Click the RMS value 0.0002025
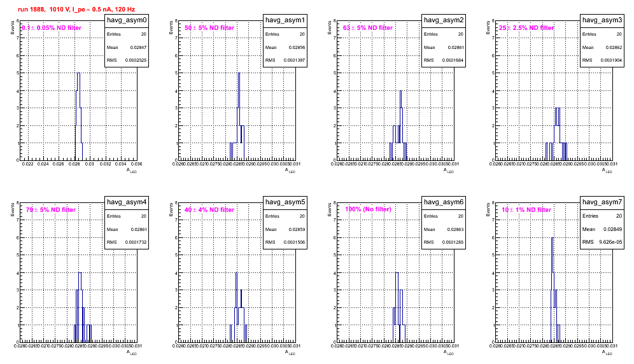Viewport: 634px width, 364px height. pos(136,60)
